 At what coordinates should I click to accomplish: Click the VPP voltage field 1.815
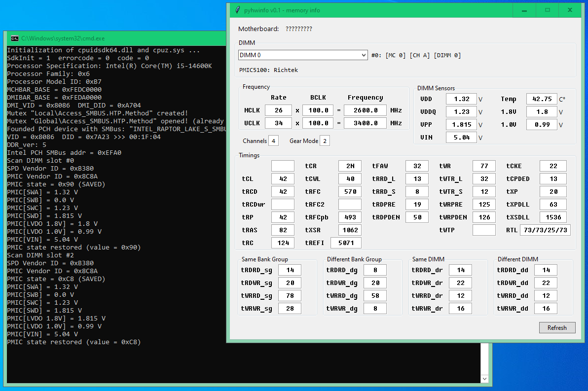461,124
